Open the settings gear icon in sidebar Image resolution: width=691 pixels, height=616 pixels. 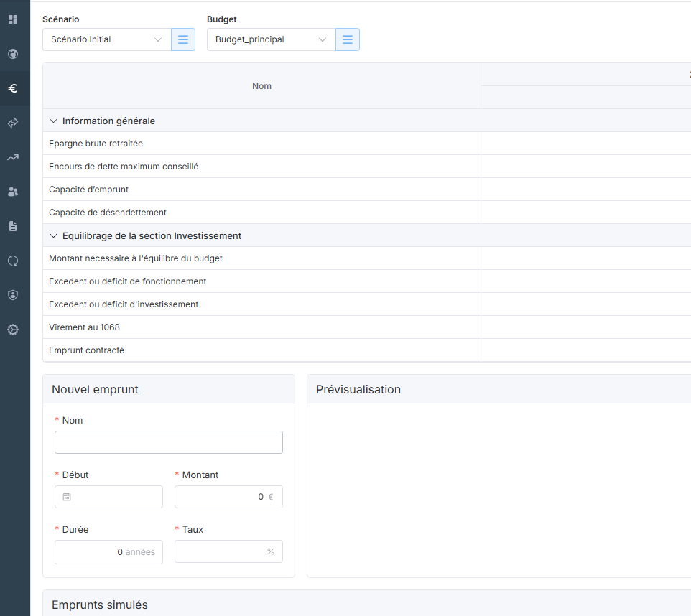click(13, 330)
